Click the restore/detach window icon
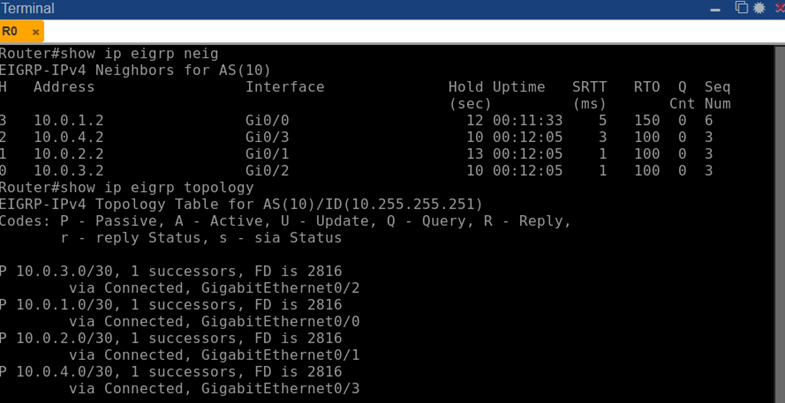 coord(741,8)
